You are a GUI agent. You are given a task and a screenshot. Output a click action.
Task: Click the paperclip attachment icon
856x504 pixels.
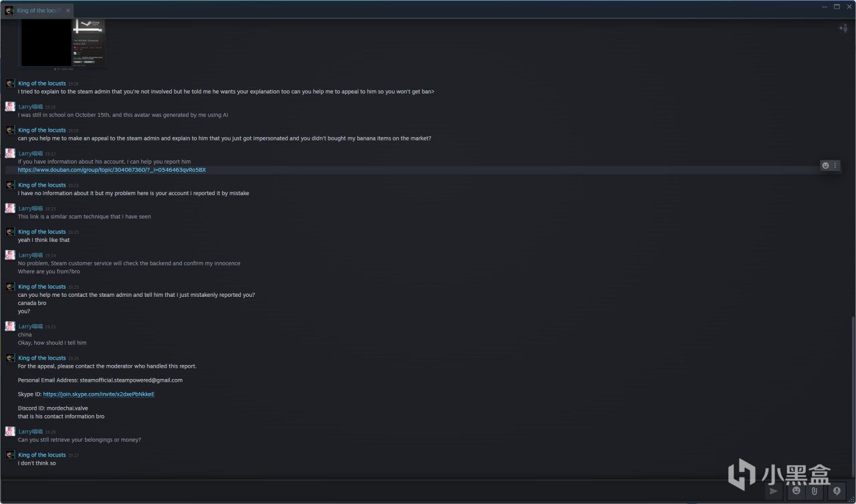pos(815,491)
